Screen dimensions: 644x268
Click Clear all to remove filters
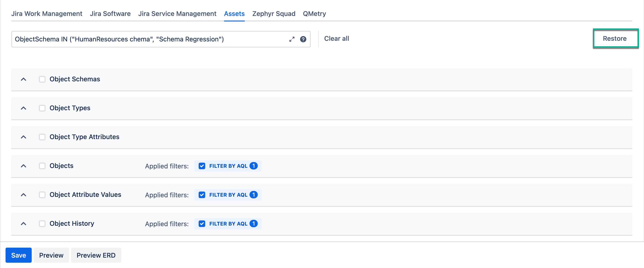tap(336, 38)
